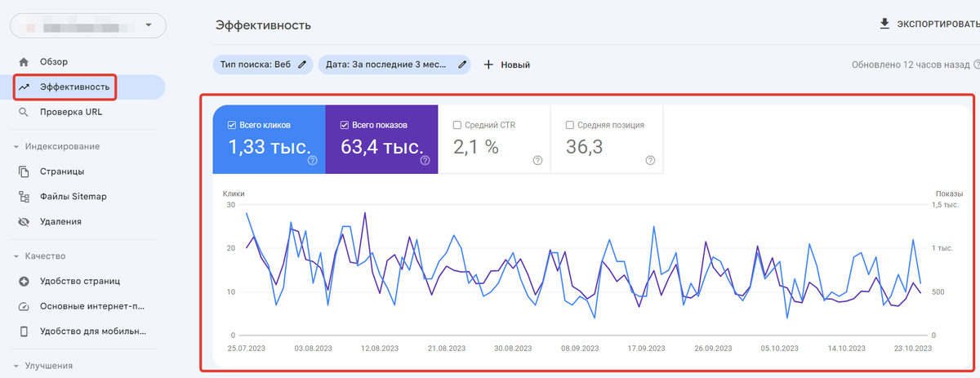Toggle the Всего кликов checkbox
Viewport: 980px width, 378px height.
(x=232, y=125)
